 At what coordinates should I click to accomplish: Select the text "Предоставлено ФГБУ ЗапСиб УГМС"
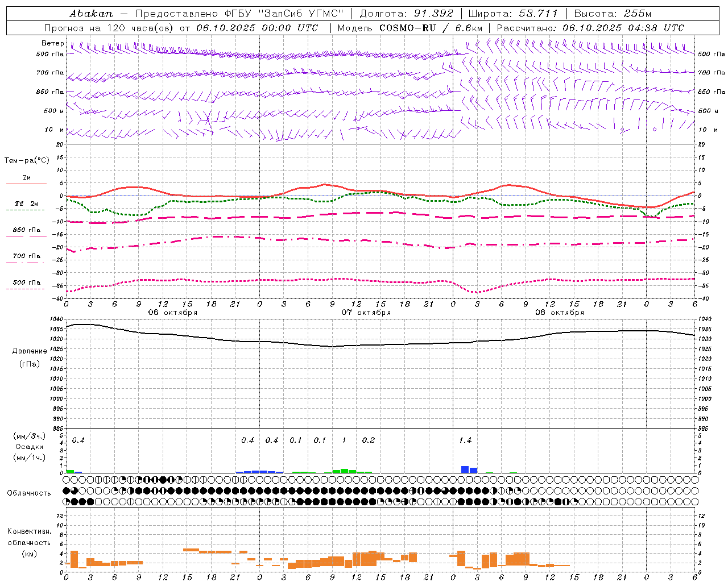(x=239, y=14)
